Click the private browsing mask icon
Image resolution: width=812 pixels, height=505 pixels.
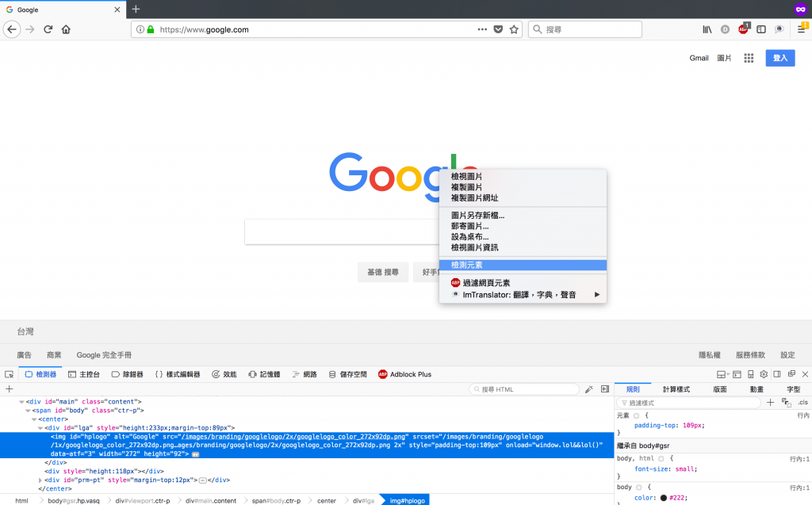click(x=801, y=10)
